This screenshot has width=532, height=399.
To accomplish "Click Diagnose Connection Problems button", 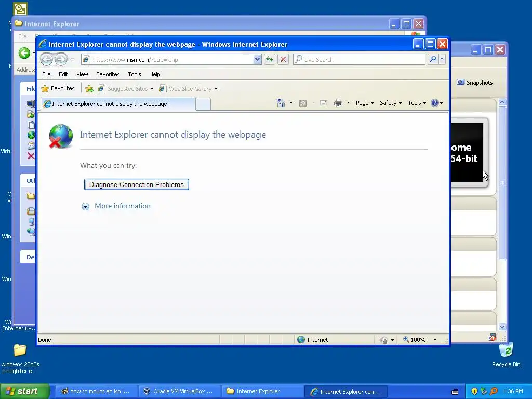I will [x=137, y=184].
